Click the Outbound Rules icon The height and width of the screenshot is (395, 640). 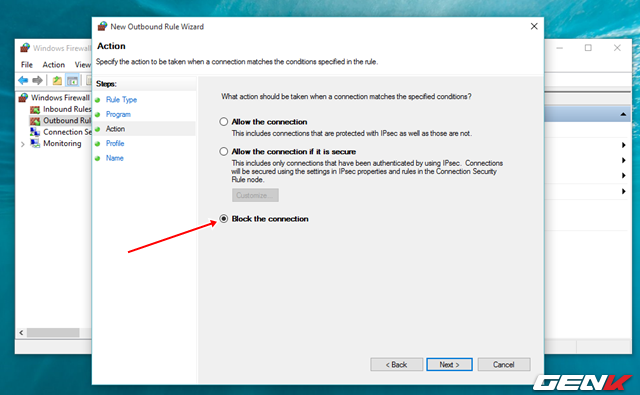tap(35, 121)
